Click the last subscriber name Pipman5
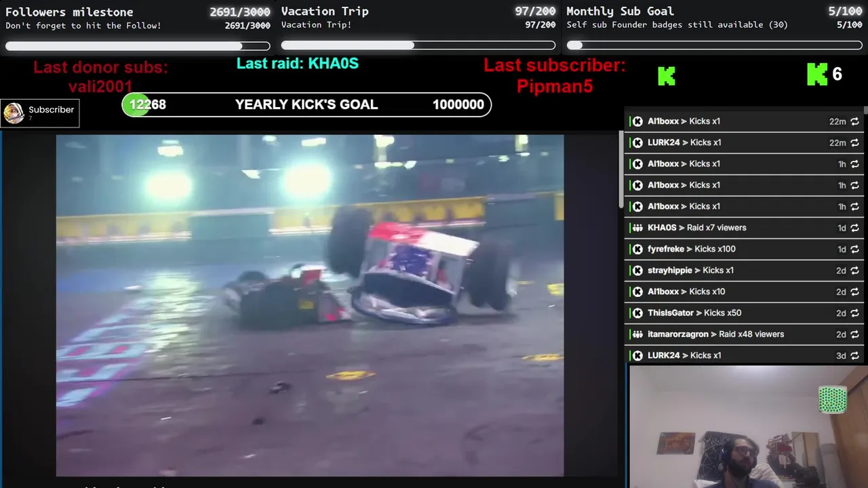This screenshot has height=488, width=868. pyautogui.click(x=555, y=86)
